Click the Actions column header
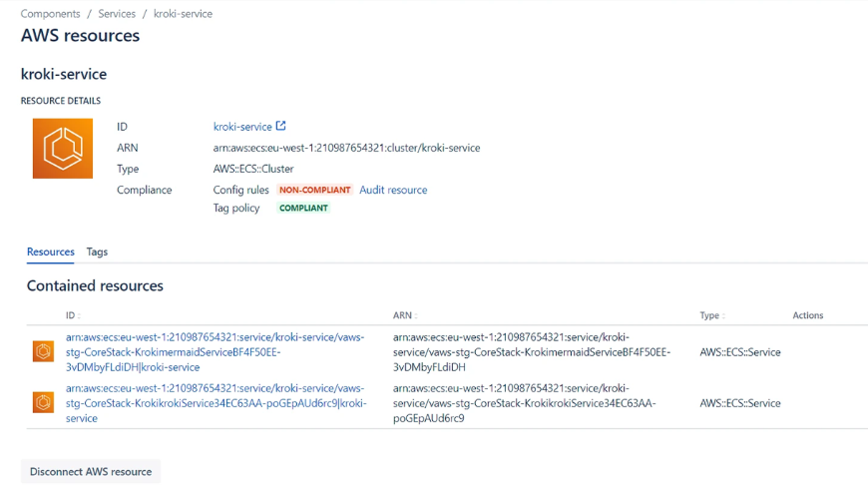The image size is (868, 493). coord(808,315)
